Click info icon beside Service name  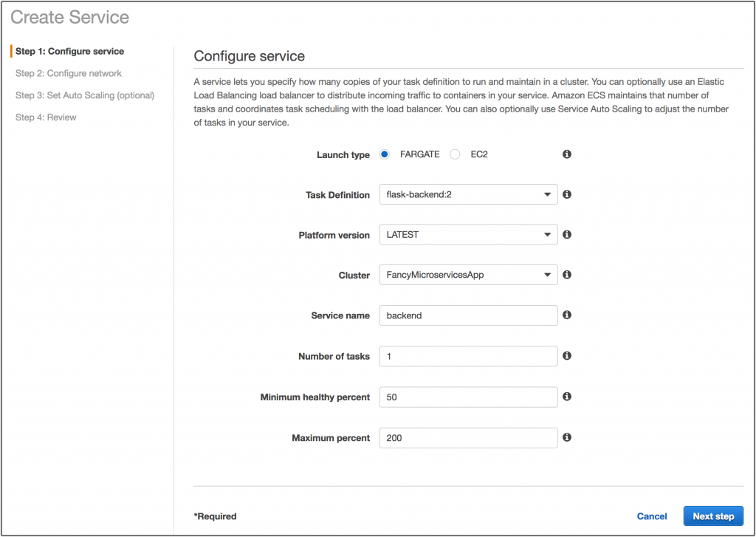click(x=567, y=315)
